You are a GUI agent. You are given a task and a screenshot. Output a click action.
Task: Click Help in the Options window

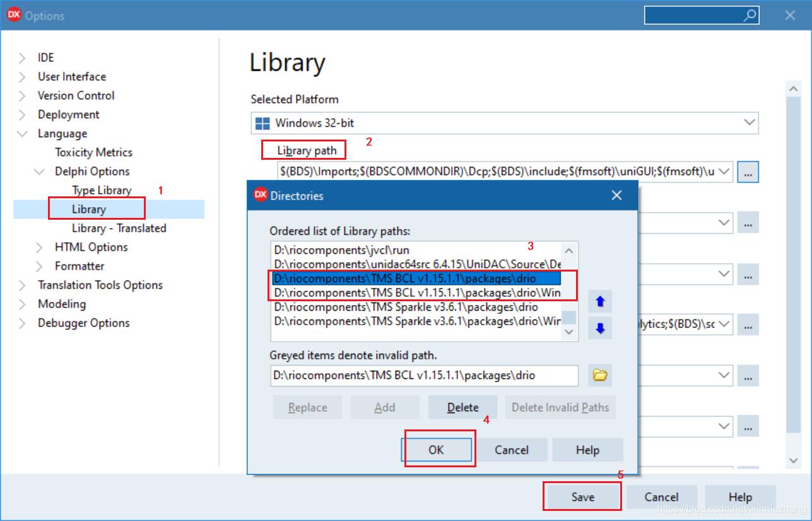tap(740, 497)
